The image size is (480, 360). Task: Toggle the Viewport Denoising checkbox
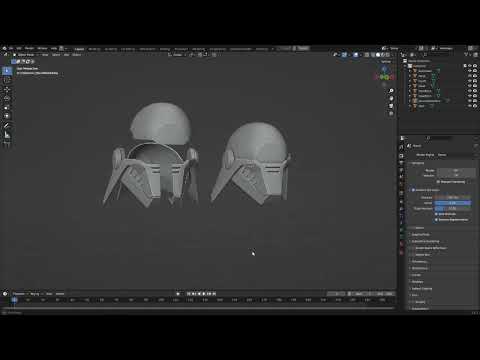point(438,182)
